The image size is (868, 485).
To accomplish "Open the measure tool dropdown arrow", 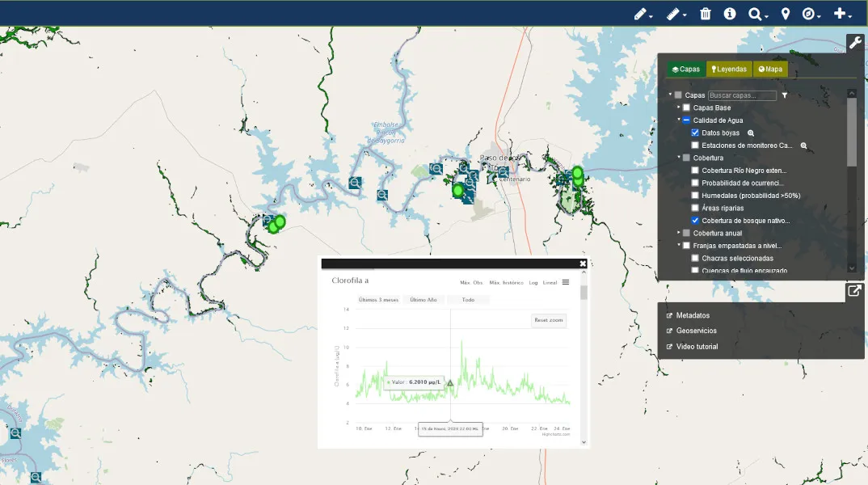I will point(685,16).
